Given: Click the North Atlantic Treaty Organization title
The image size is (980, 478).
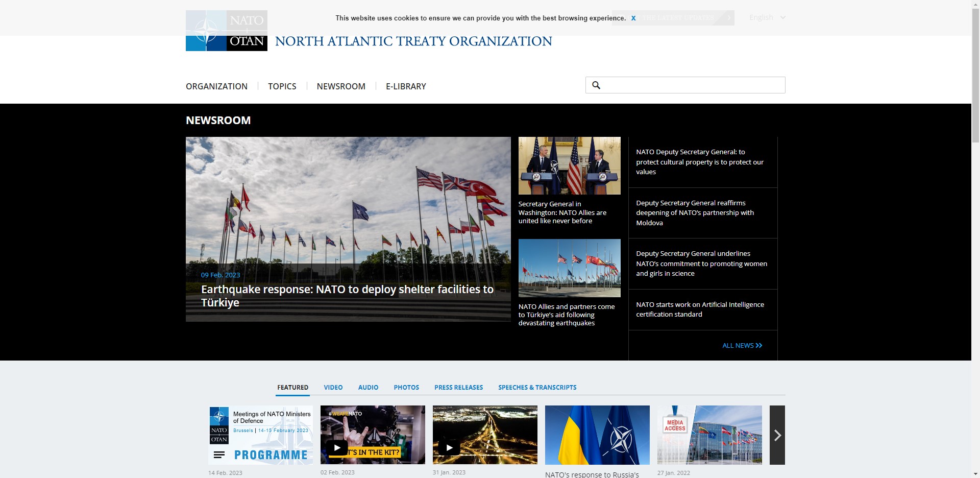Looking at the screenshot, I should (413, 41).
